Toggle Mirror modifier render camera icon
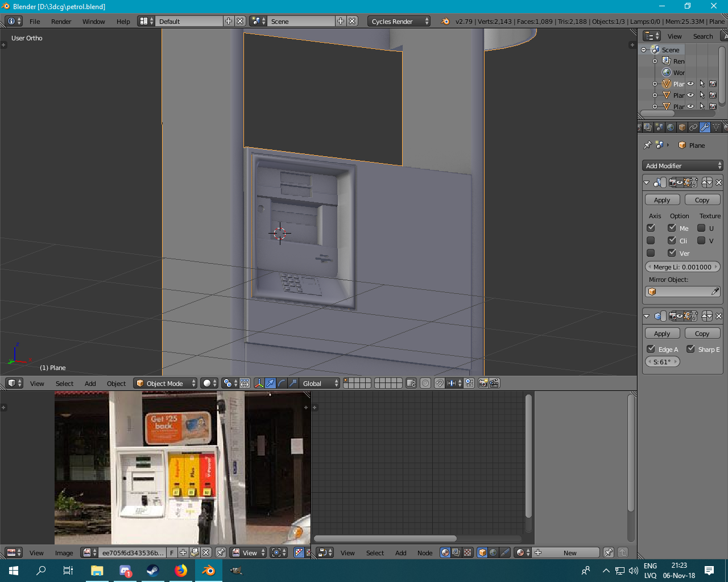 point(673,182)
